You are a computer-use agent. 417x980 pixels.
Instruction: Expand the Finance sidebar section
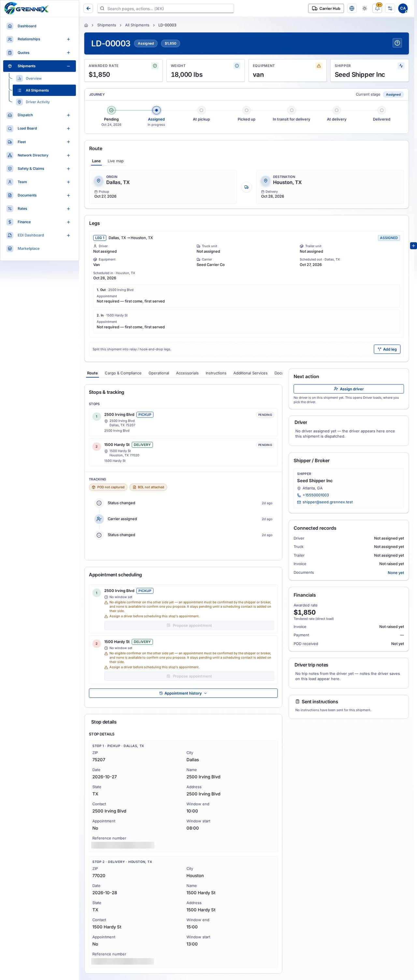coord(68,222)
